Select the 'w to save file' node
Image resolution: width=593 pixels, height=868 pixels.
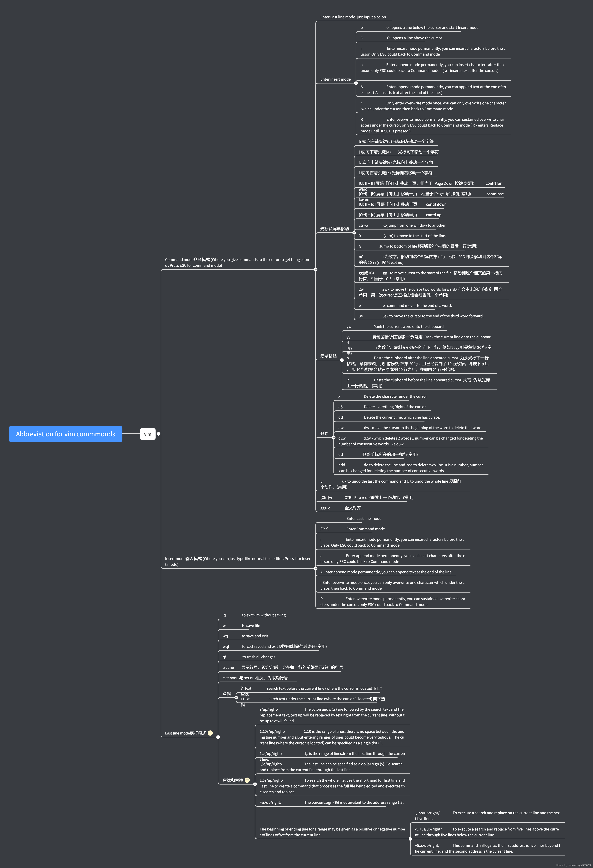click(x=241, y=626)
